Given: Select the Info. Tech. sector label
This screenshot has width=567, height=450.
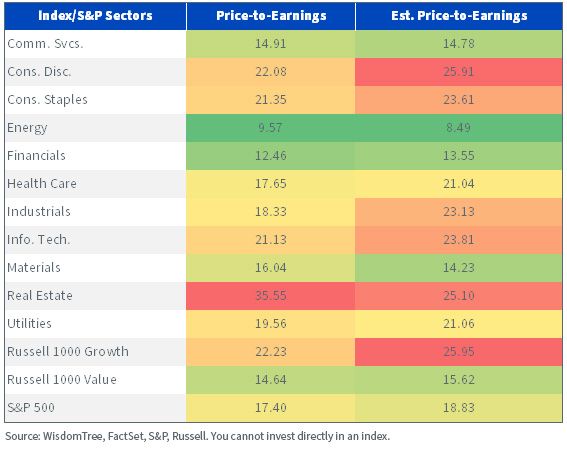Looking at the screenshot, I should [x=39, y=239].
